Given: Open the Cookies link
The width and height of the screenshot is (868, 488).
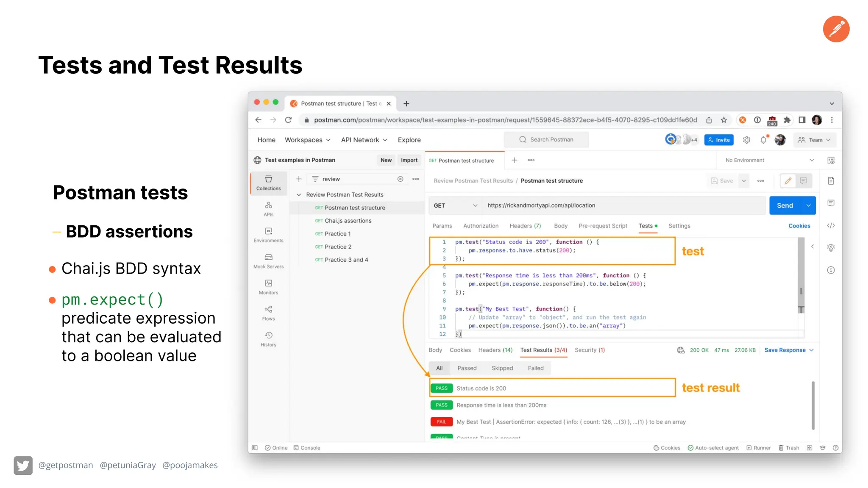Looking at the screenshot, I should click(799, 226).
